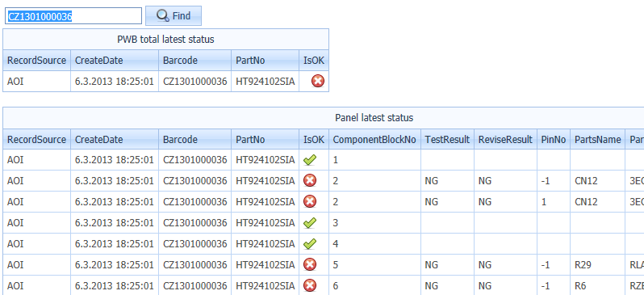Image resolution: width=644 pixels, height=295 pixels.
Task: Click green check icon for block 4
Action: (310, 243)
